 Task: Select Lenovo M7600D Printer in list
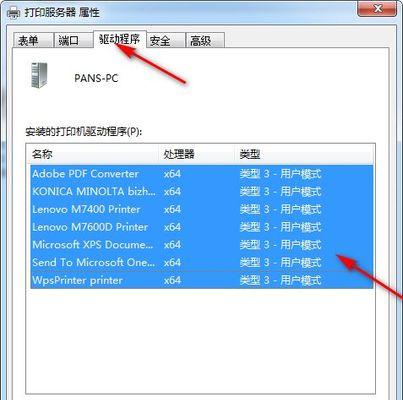pyautogui.click(x=202, y=227)
